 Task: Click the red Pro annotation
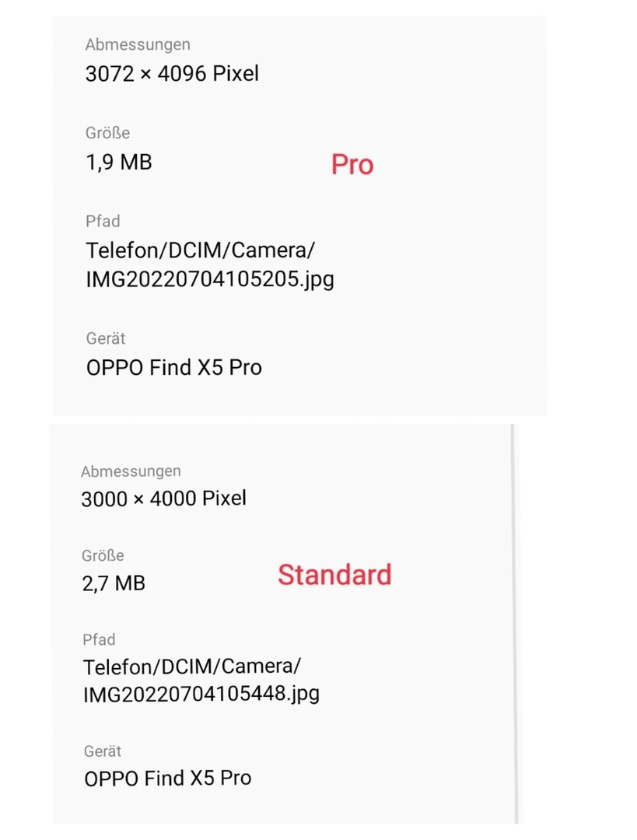click(352, 164)
